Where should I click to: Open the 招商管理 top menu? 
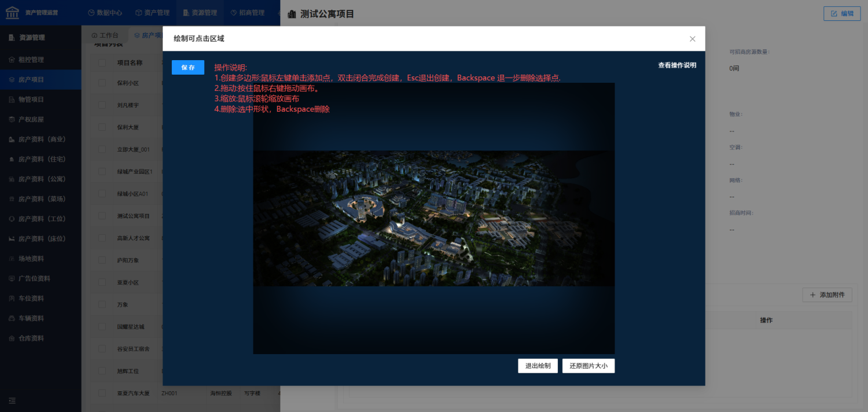(247, 13)
